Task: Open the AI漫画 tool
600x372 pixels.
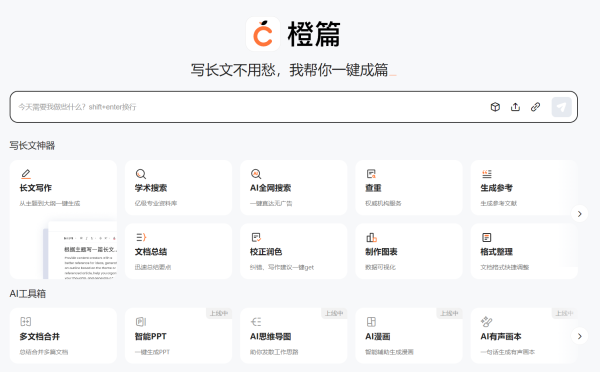Action: 409,336
